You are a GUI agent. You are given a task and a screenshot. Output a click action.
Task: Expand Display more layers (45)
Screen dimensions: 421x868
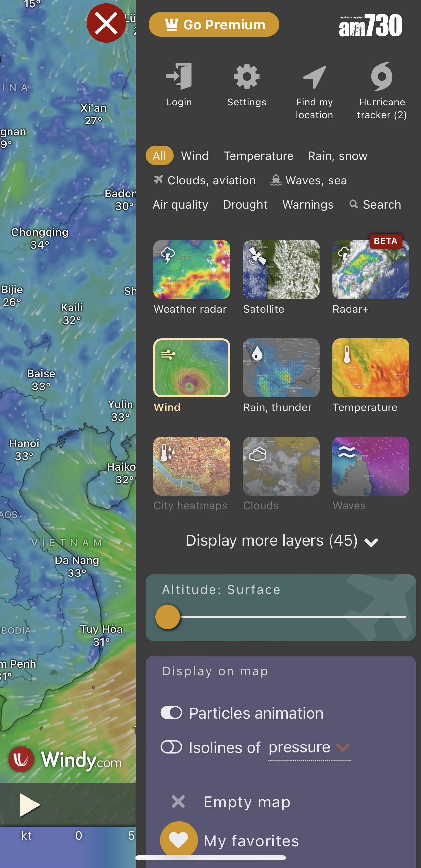click(x=281, y=541)
